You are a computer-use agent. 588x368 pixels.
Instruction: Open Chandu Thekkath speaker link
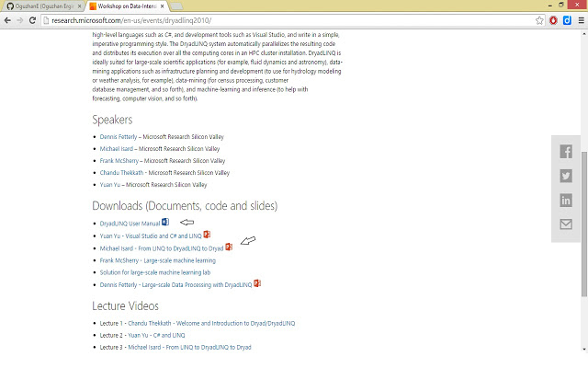121,173
